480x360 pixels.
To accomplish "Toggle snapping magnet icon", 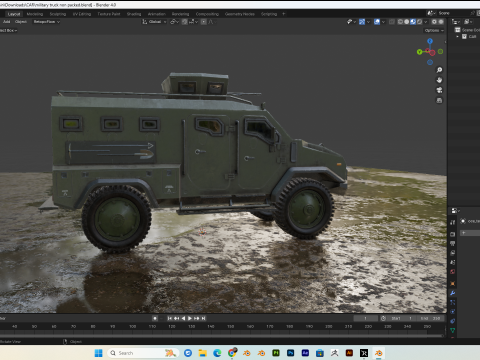I will pyautogui.click(x=184, y=22).
